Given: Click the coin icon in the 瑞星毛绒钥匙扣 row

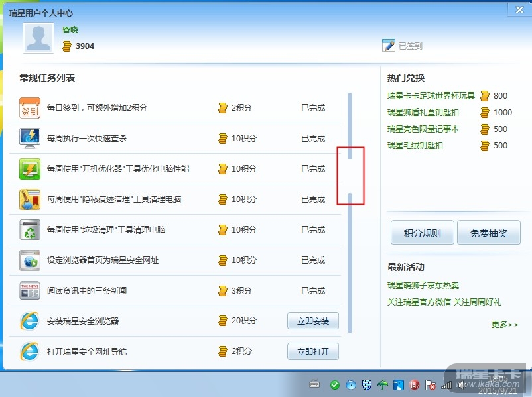Looking at the screenshot, I should (485, 146).
